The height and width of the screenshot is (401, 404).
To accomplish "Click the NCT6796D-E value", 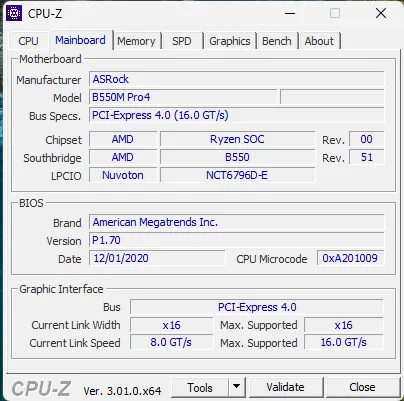I will 237,175.
